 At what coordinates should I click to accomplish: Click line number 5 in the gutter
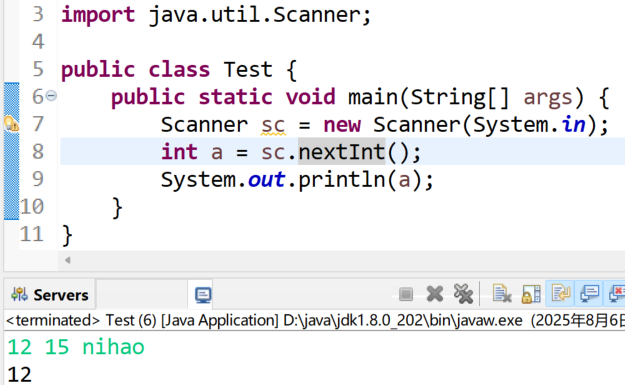(x=38, y=69)
